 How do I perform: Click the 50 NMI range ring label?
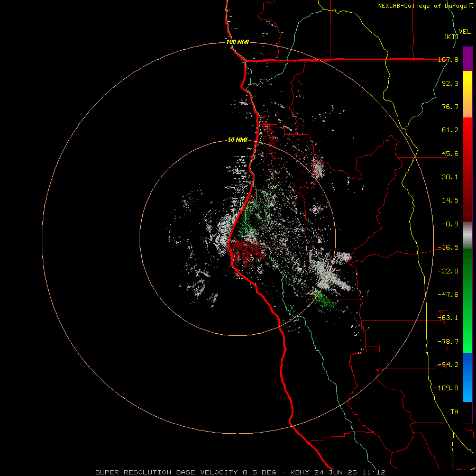tap(237, 140)
